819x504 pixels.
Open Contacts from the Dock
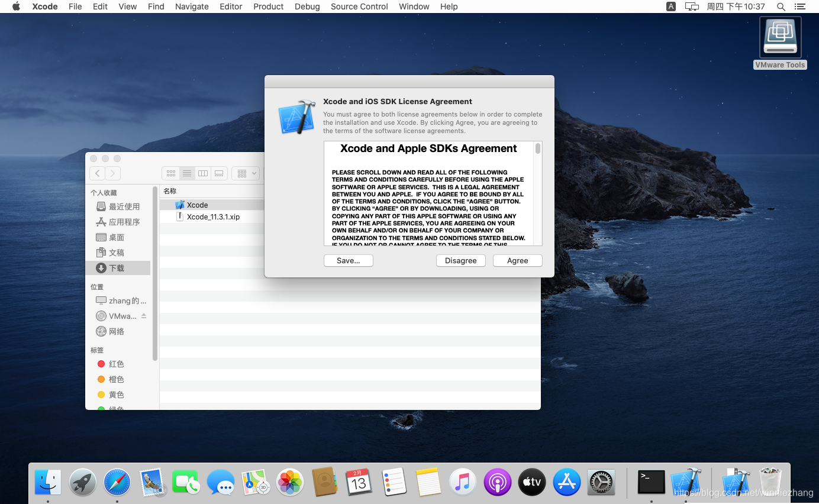[x=324, y=482]
